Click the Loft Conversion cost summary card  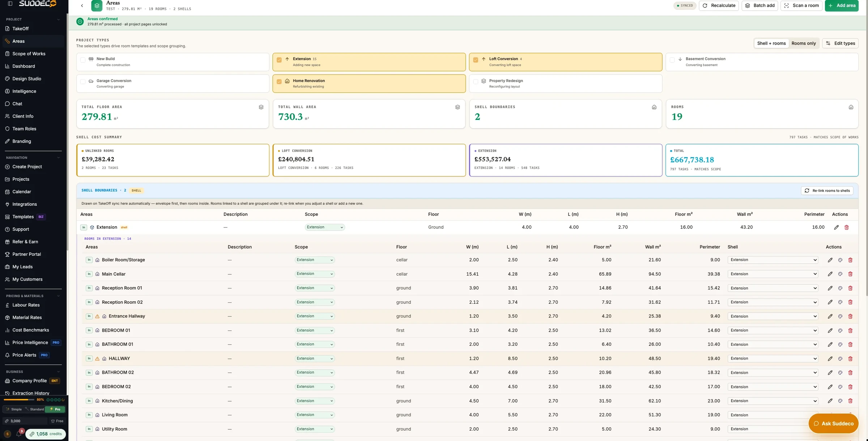point(369,160)
